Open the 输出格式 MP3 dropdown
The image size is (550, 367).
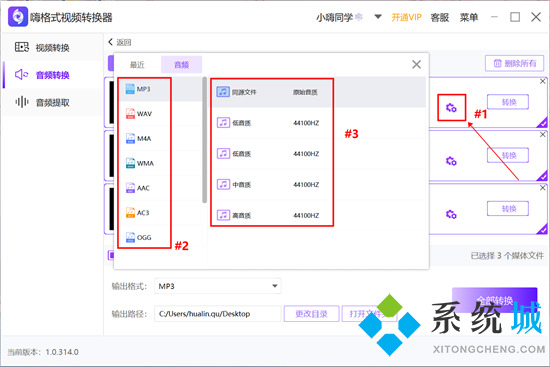pos(217,286)
